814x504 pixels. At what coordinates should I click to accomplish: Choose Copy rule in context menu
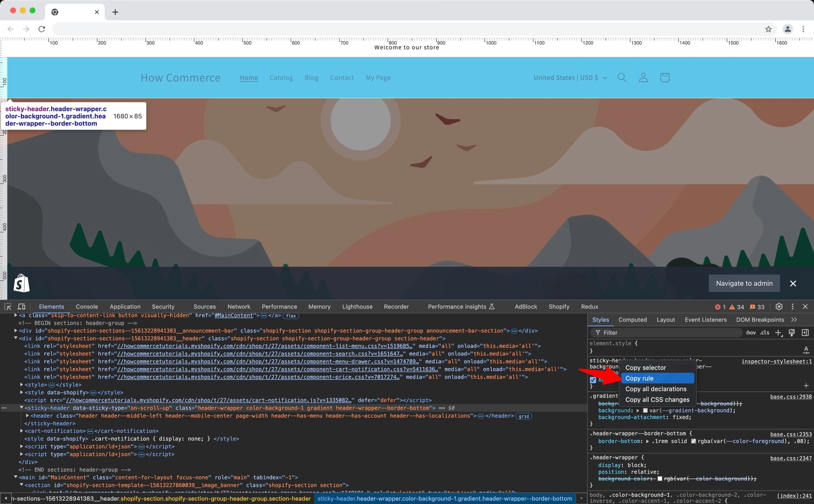point(658,378)
